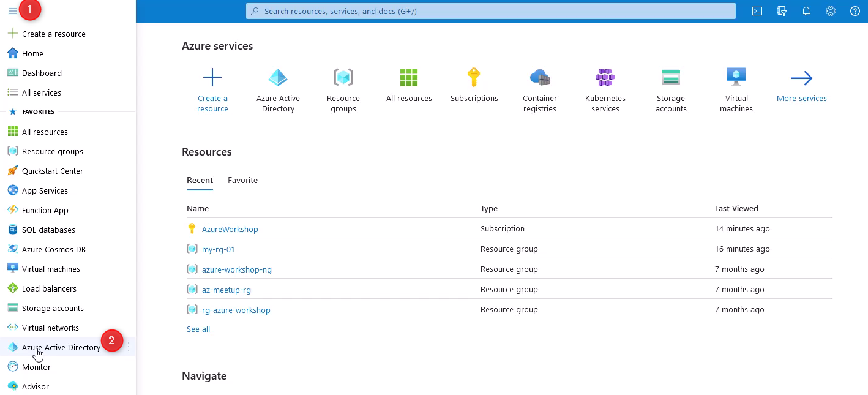Image resolution: width=868 pixels, height=395 pixels.
Task: Open more options dots beside Azure Active Directory
Action: click(x=129, y=347)
